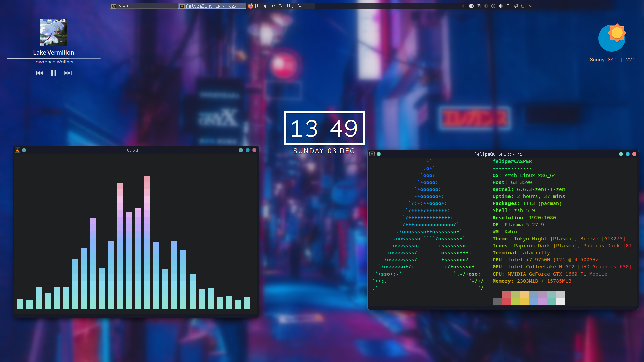The width and height of the screenshot is (644, 362).
Task: Open Bluetooth tray icon
Action: (x=463, y=6)
